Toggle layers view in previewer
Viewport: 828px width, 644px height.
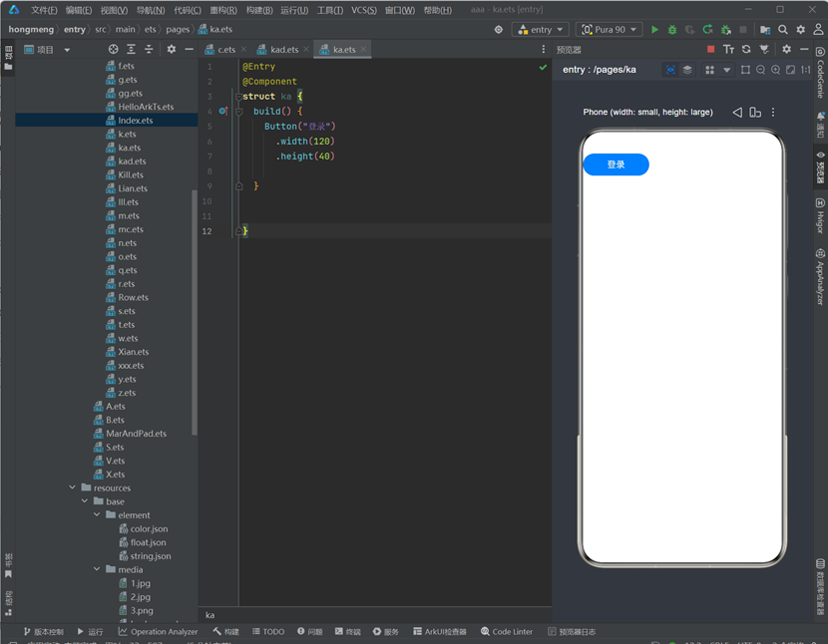click(687, 70)
